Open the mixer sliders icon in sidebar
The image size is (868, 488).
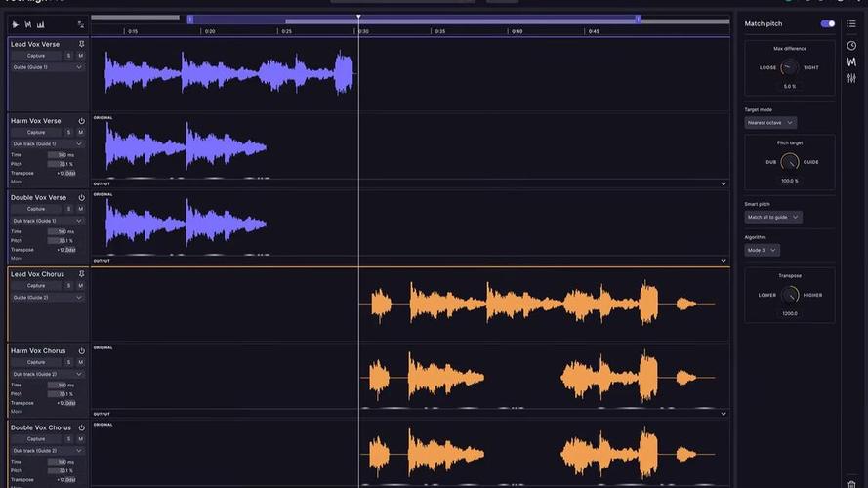(851, 78)
